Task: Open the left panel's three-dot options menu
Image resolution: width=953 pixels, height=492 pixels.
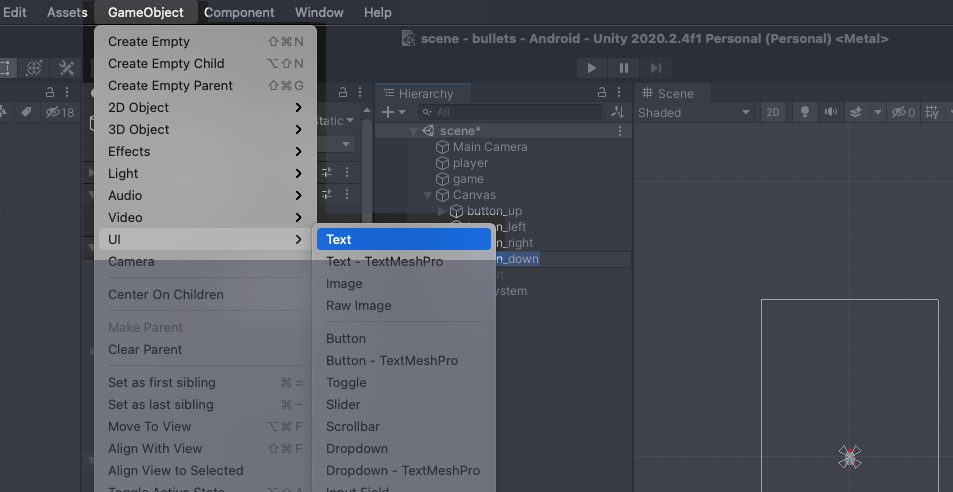Action: (67, 92)
